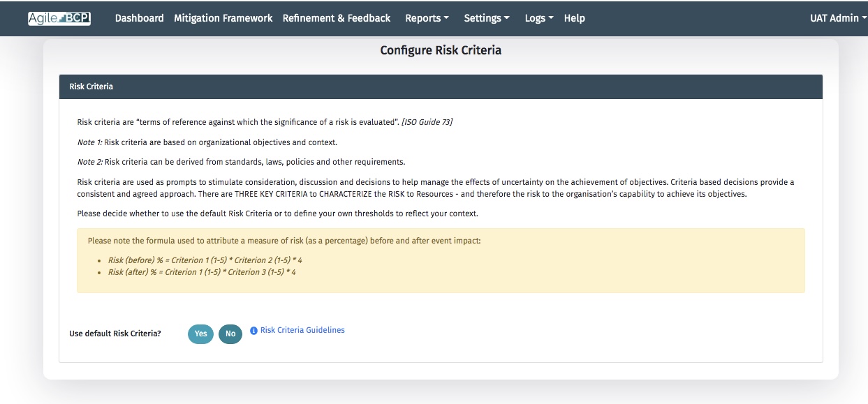The image size is (868, 404).
Task: Click the Agile BCP logo
Action: 59,18
